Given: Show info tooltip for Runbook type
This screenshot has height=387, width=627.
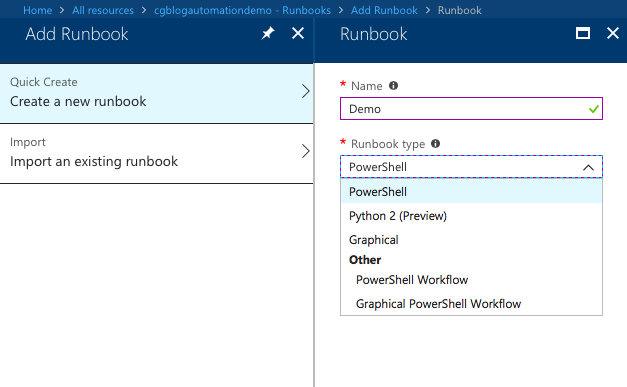Looking at the screenshot, I should coord(435,144).
